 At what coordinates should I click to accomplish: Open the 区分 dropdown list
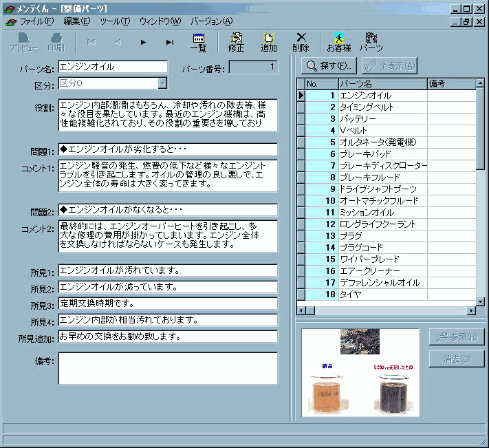point(162,83)
